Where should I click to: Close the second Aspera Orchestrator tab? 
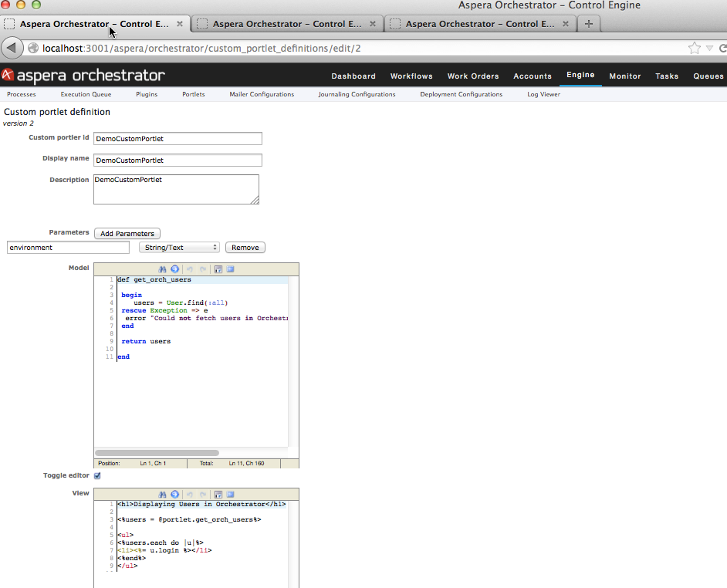[372, 24]
